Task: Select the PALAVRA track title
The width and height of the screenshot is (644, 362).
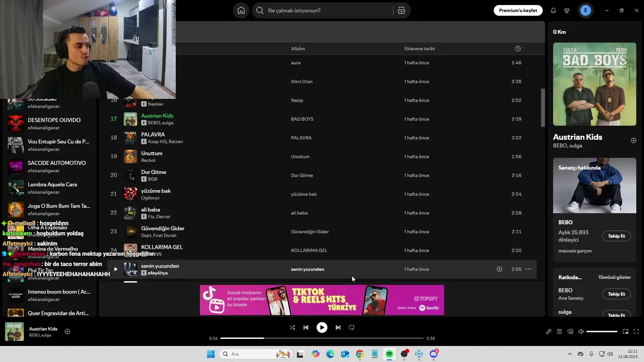Action: (x=153, y=135)
